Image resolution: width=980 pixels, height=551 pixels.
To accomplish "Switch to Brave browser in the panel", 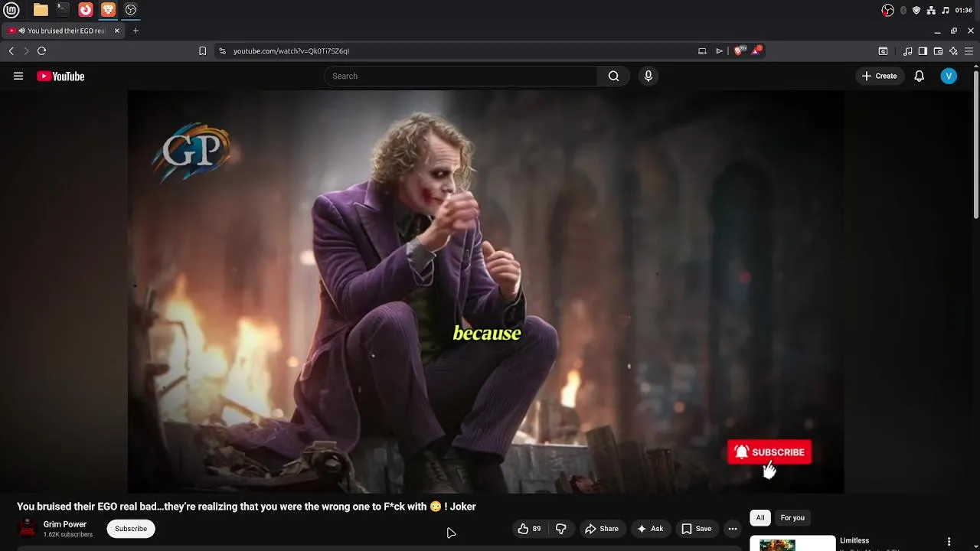I will coord(108,10).
